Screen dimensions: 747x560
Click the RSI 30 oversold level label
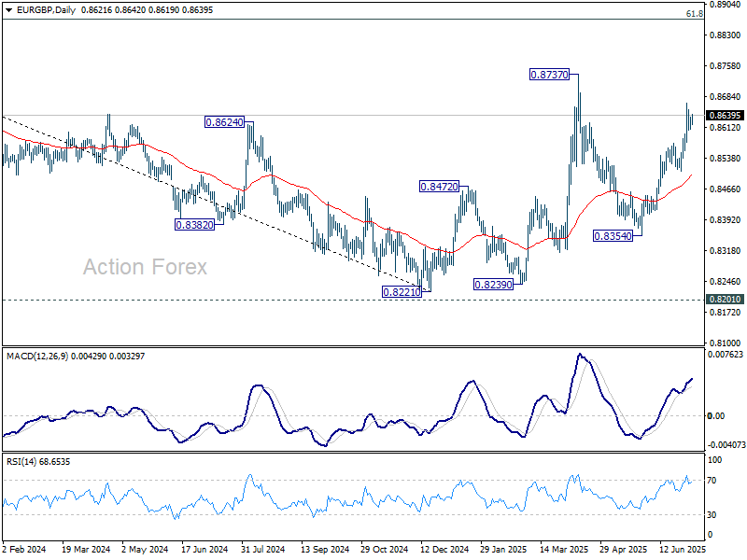coord(712,515)
